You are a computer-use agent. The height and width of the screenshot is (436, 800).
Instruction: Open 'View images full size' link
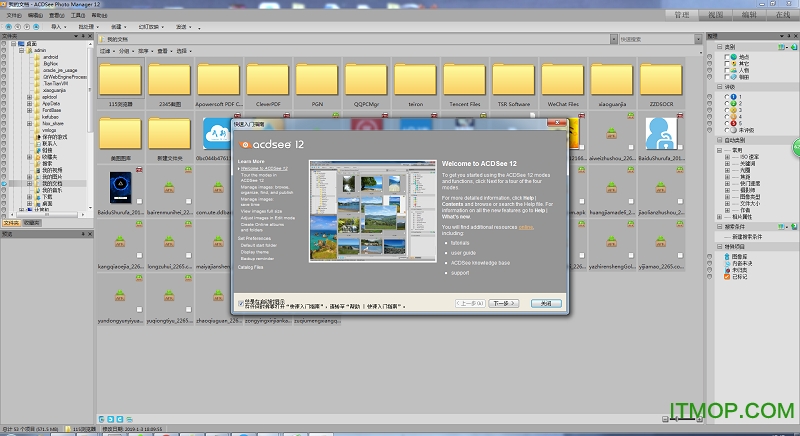pyautogui.click(x=261, y=211)
